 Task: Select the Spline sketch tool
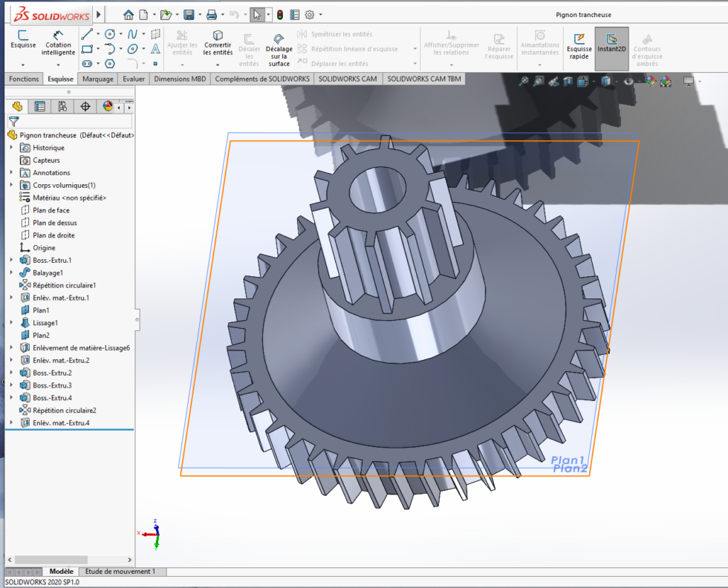pos(132,33)
